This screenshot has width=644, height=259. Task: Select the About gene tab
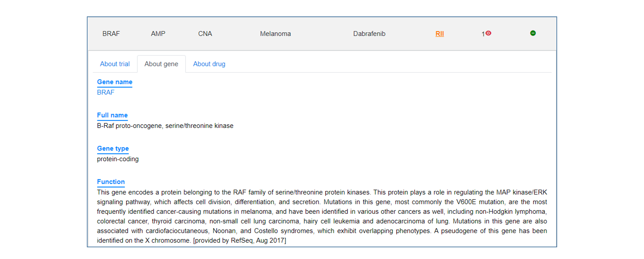point(161,64)
